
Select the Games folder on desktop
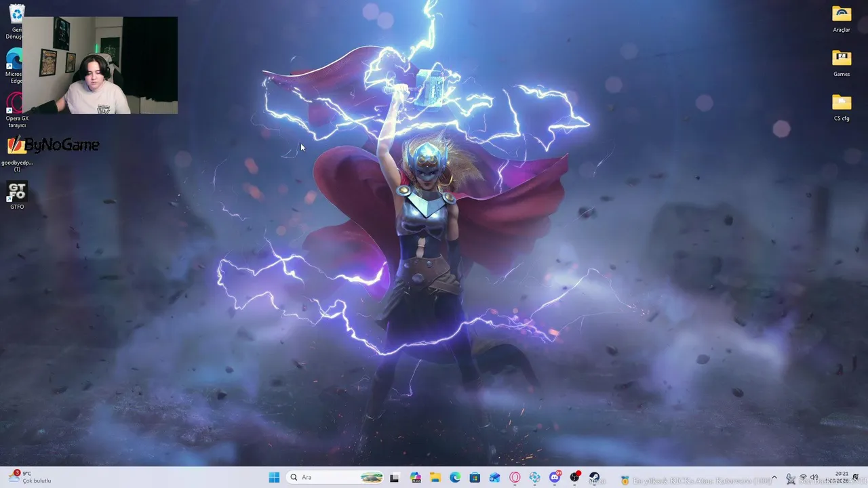[842, 63]
